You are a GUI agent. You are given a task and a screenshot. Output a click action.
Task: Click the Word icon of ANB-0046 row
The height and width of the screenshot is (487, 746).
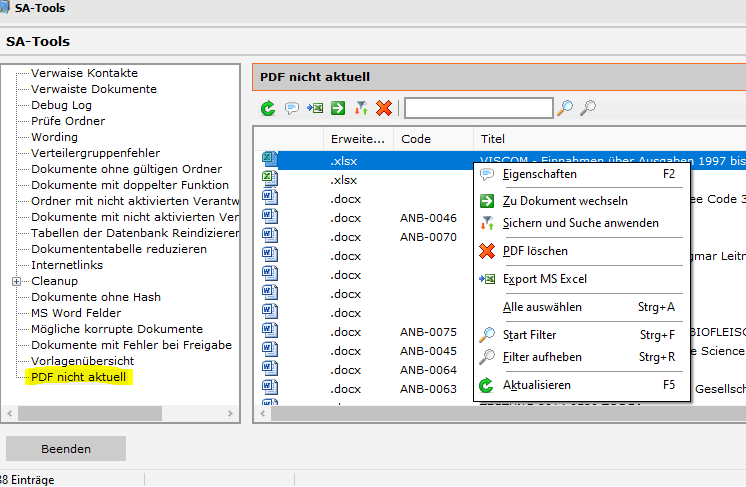click(x=270, y=216)
